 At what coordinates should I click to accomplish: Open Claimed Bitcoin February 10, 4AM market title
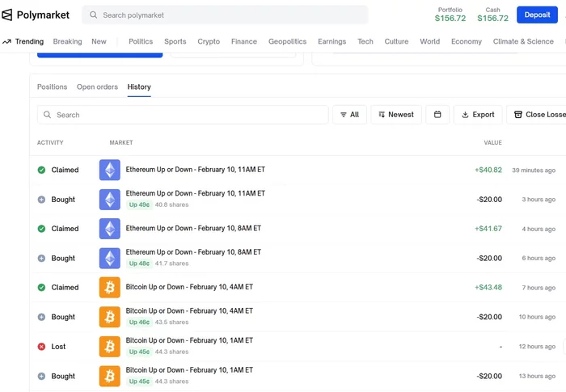189,287
